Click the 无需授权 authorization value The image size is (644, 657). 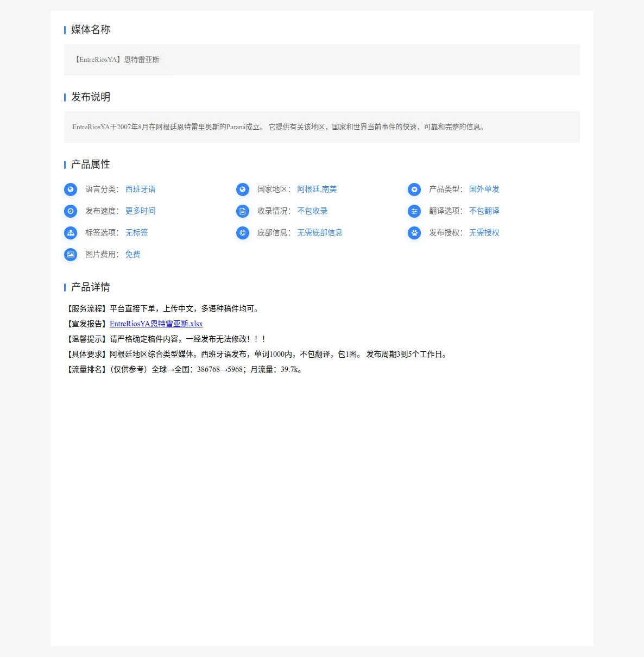click(484, 233)
